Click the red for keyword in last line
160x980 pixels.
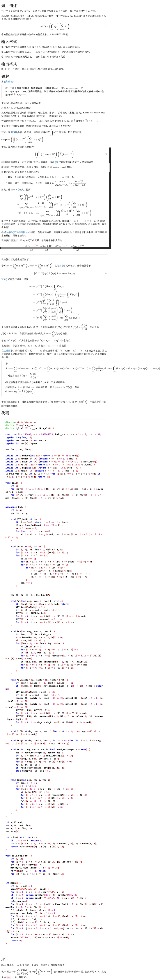click(x=9, y=977)
